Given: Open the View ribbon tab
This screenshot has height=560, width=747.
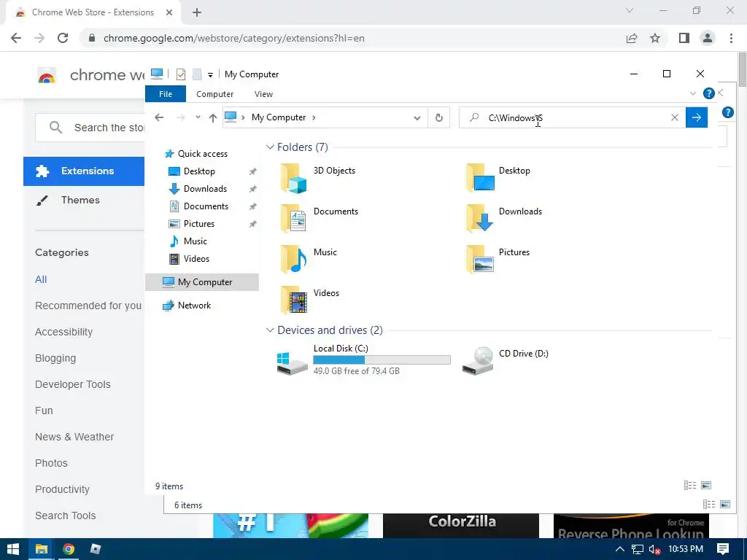Looking at the screenshot, I should point(263,94).
